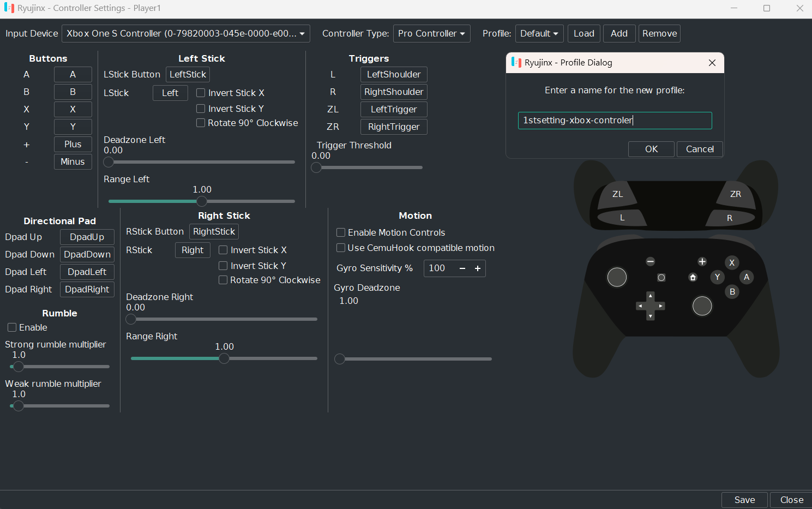812x509 pixels.
Task: Click the capture button on controller image
Action: click(x=661, y=278)
